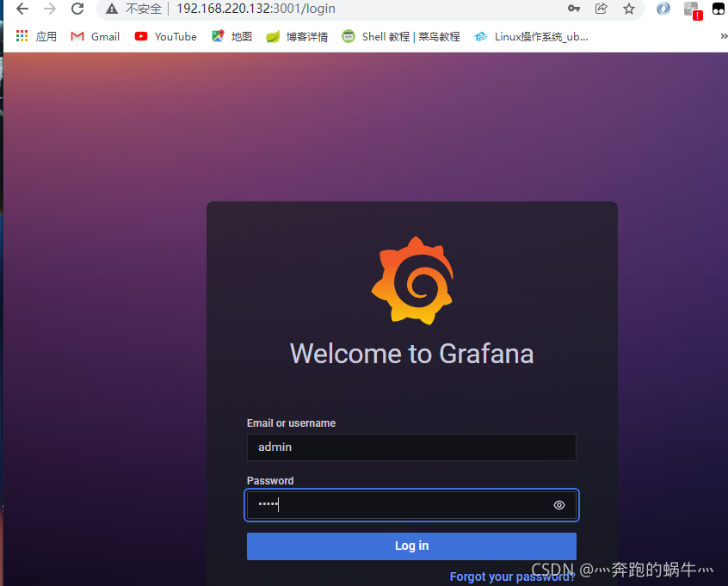Viewport: 728px width, 586px height.
Task: Open the Gmail bookmark
Action: [95, 36]
